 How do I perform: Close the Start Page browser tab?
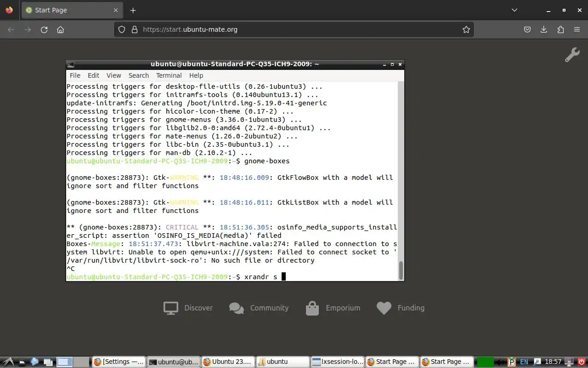[116, 10]
